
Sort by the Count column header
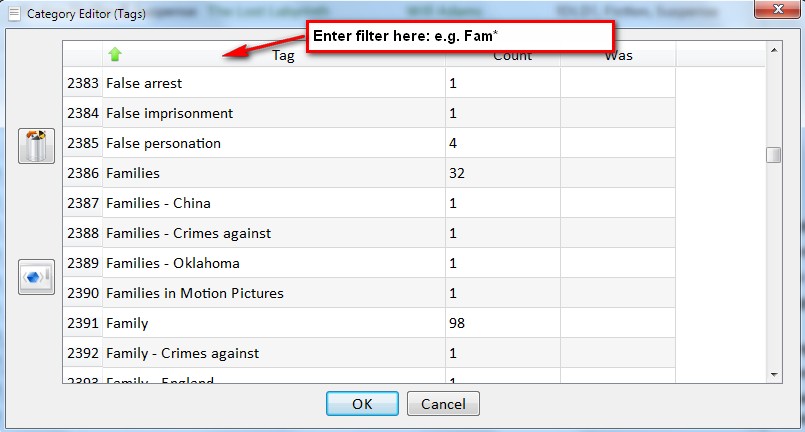click(x=512, y=56)
